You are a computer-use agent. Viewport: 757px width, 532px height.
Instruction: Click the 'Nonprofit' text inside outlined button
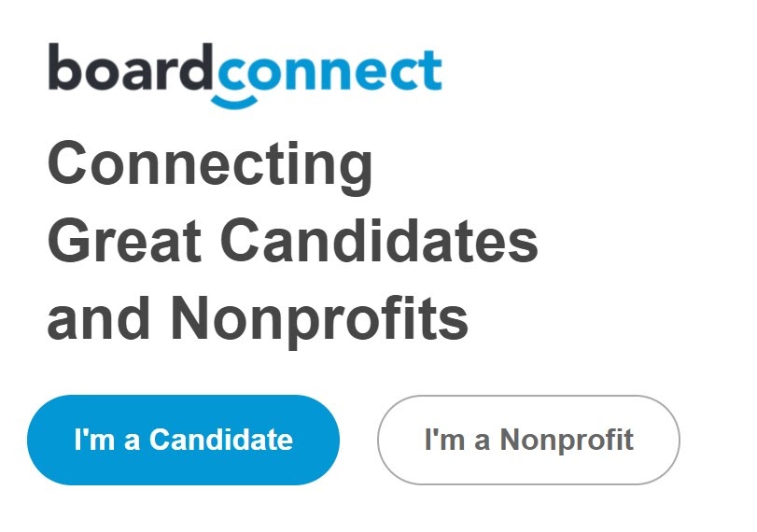pyautogui.click(x=567, y=441)
